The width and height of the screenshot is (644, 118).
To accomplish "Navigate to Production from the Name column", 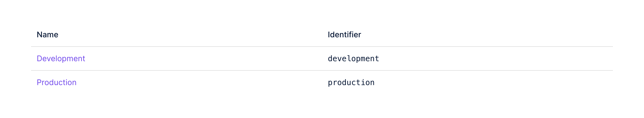I will (56, 82).
